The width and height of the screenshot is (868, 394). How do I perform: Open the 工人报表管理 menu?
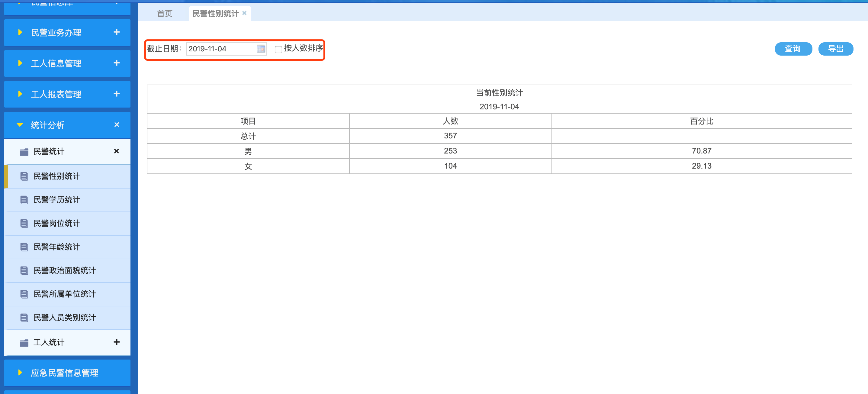67,94
